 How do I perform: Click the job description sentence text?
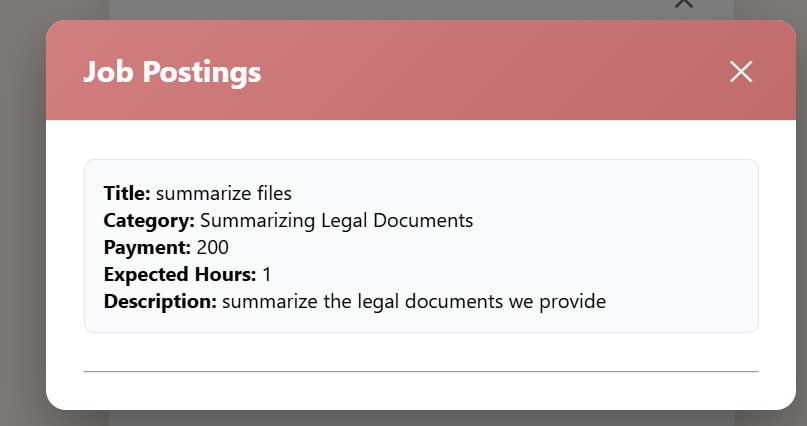(x=414, y=301)
